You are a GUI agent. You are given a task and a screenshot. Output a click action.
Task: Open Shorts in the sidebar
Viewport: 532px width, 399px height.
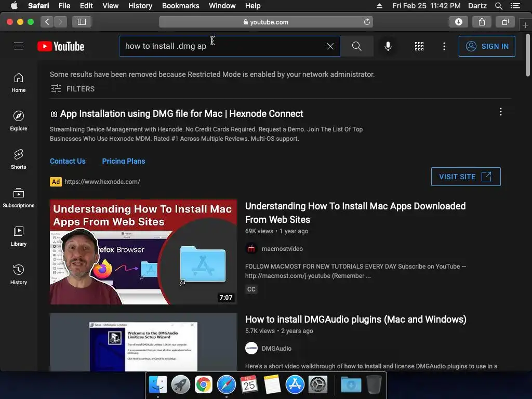click(19, 159)
